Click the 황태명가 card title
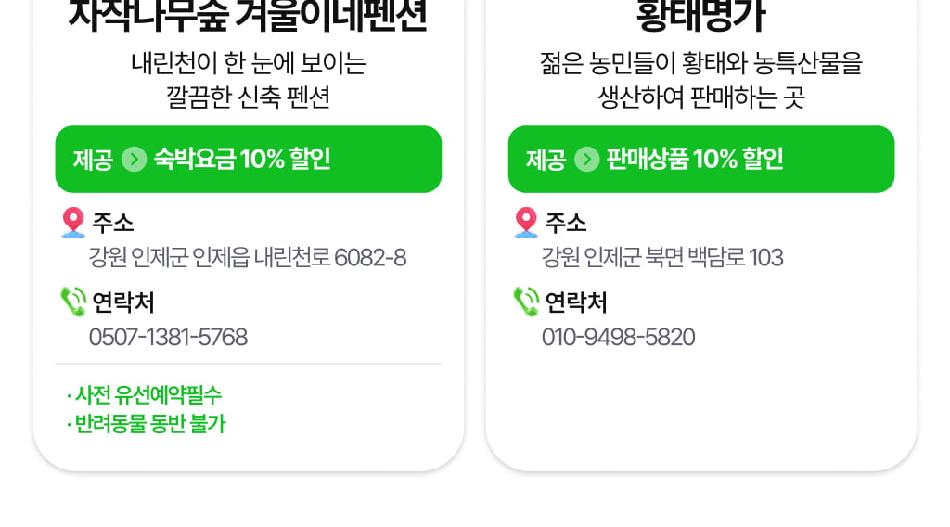950x527 pixels. (x=700, y=16)
